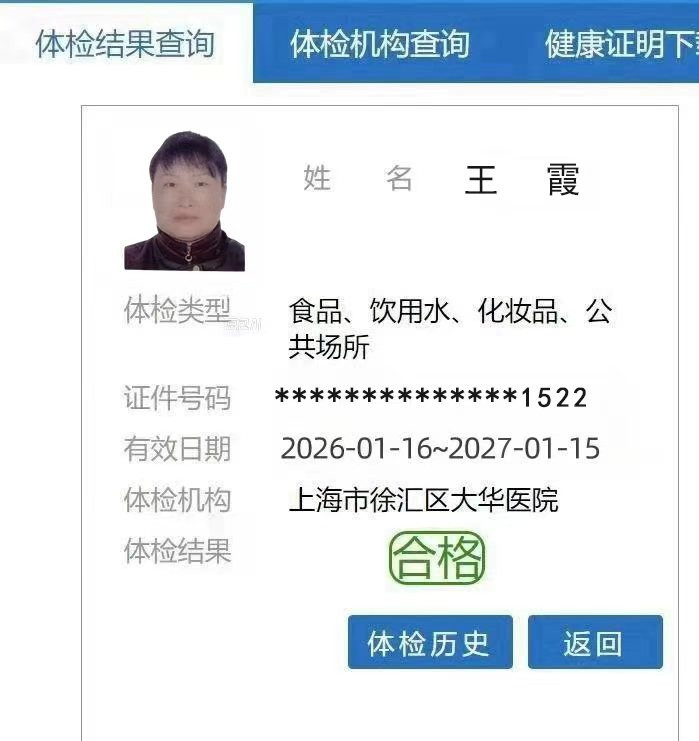Select the masked ID number ending 1522
The image size is (699, 741).
(x=431, y=397)
